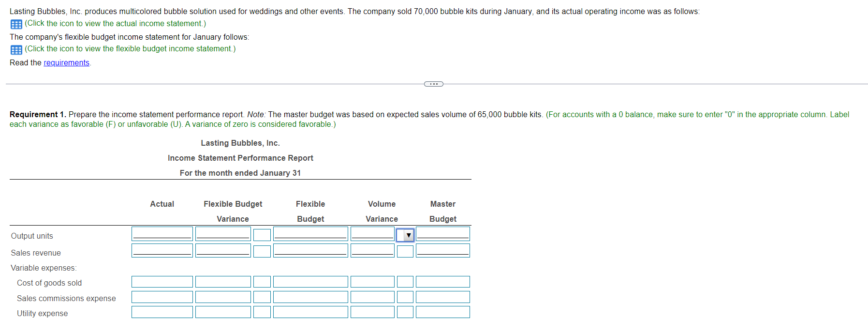868x319 pixels.
Task: Click Sales revenue Volume Variance field
Action: click(x=372, y=250)
